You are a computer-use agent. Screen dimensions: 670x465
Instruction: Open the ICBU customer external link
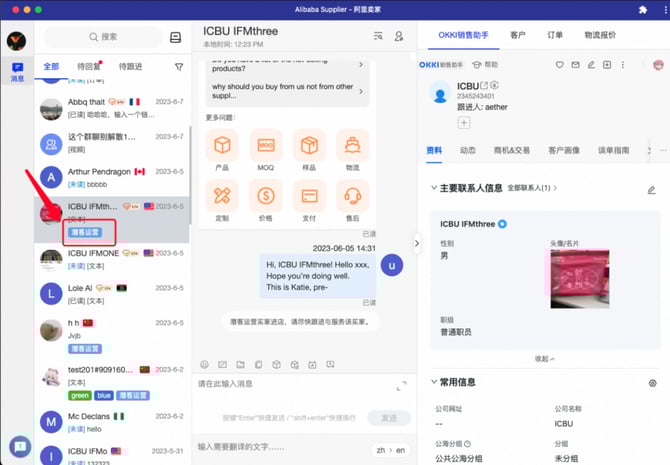point(484,85)
